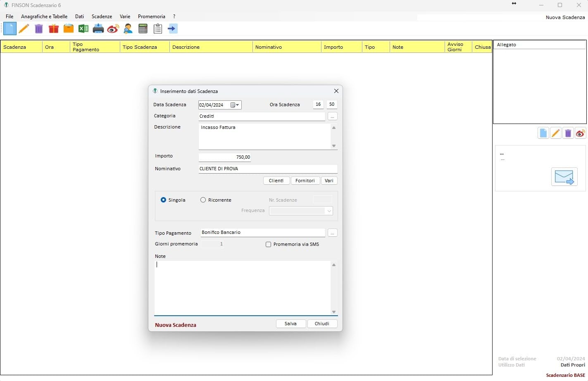Click the Allegato panel header
This screenshot has width=588, height=381.
click(539, 45)
